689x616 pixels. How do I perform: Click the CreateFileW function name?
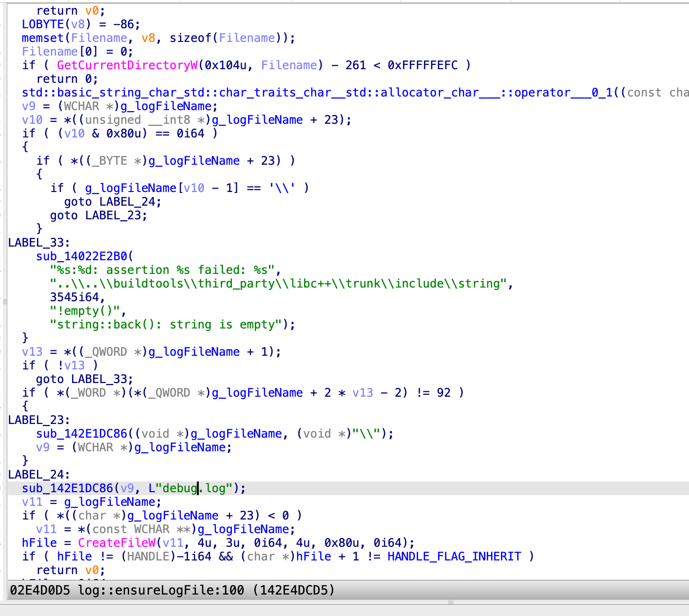tap(116, 543)
